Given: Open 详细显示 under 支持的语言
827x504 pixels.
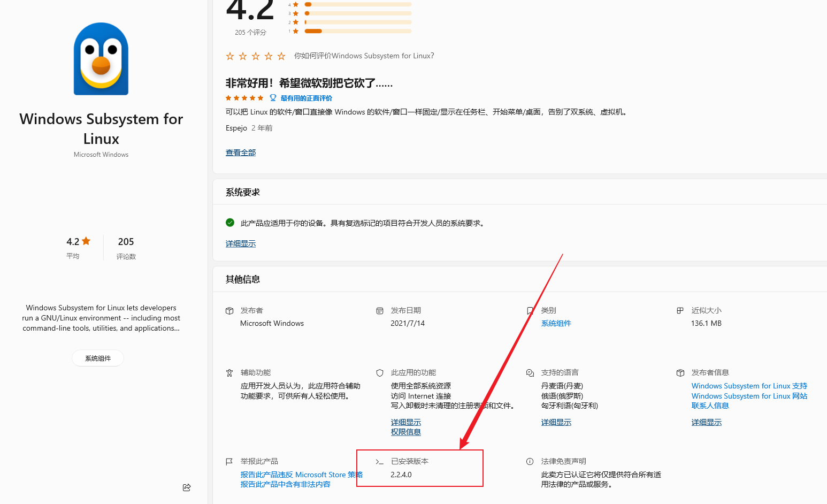Looking at the screenshot, I should point(556,423).
